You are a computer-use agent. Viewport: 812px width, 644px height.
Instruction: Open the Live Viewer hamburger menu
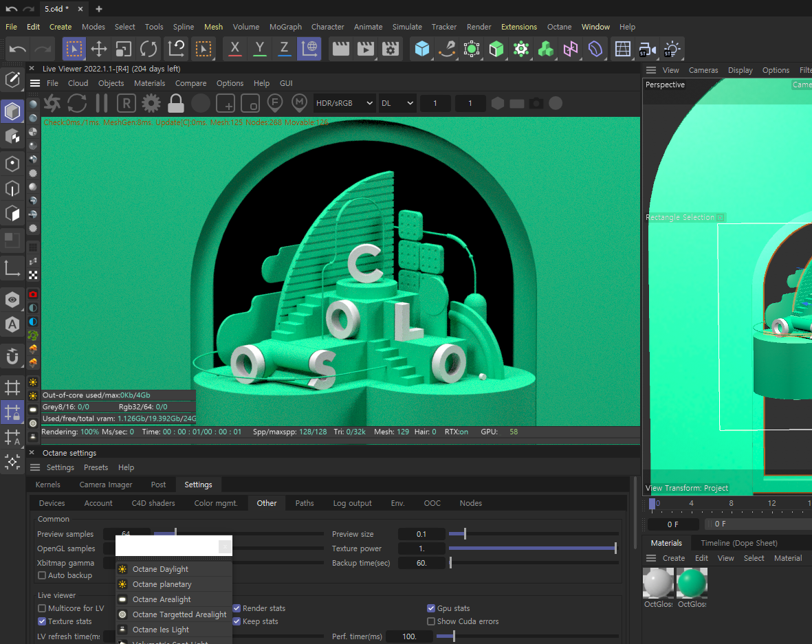pos(34,83)
